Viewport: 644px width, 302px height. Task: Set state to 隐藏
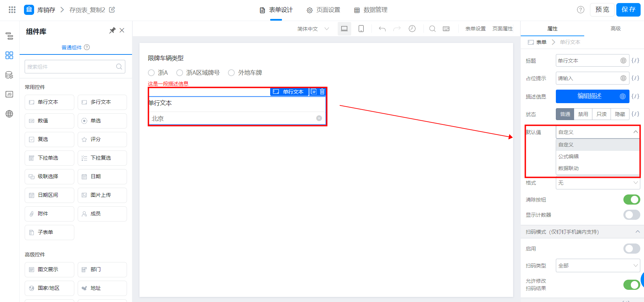click(620, 114)
